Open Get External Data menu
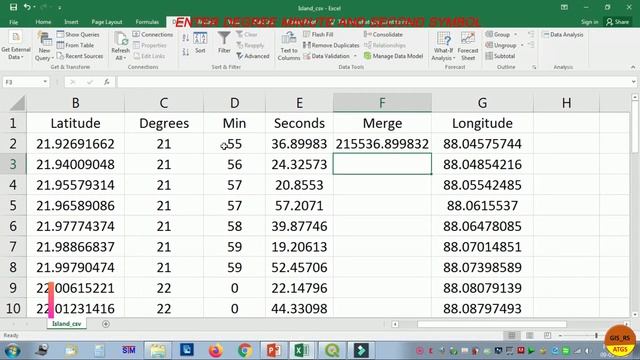Viewport: 640px width, 360px height. pyautogui.click(x=16, y=46)
